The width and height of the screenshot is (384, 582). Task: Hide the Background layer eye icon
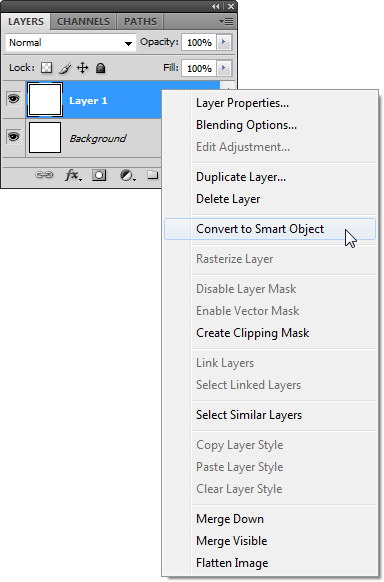tap(14, 137)
